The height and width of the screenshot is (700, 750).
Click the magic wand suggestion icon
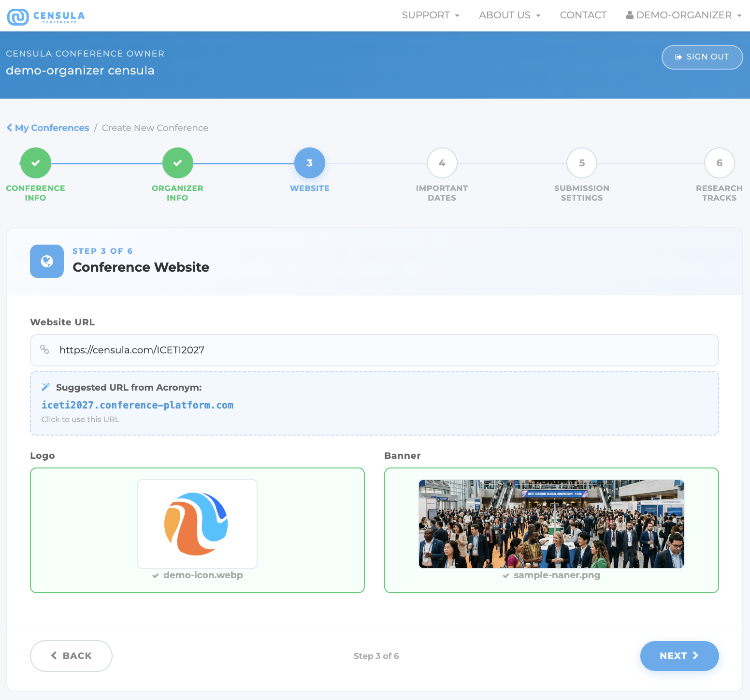pos(46,387)
